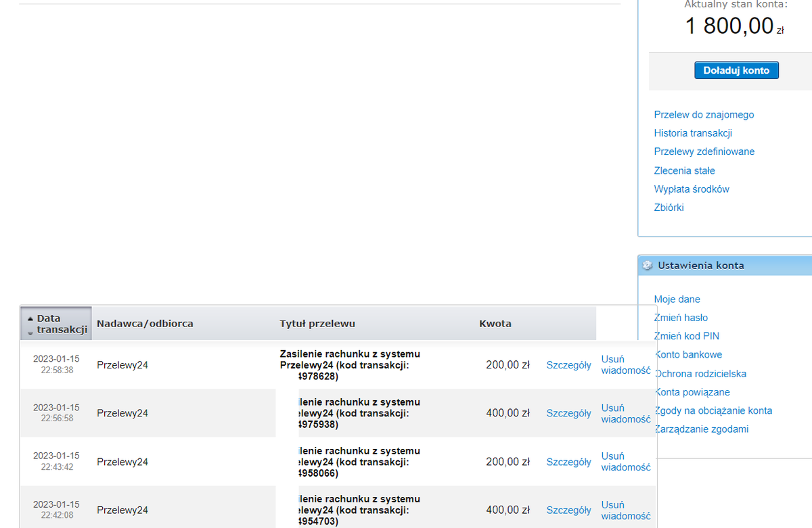This screenshot has width=812, height=528.
Task: Open Wypłata środków link
Action: [692, 189]
